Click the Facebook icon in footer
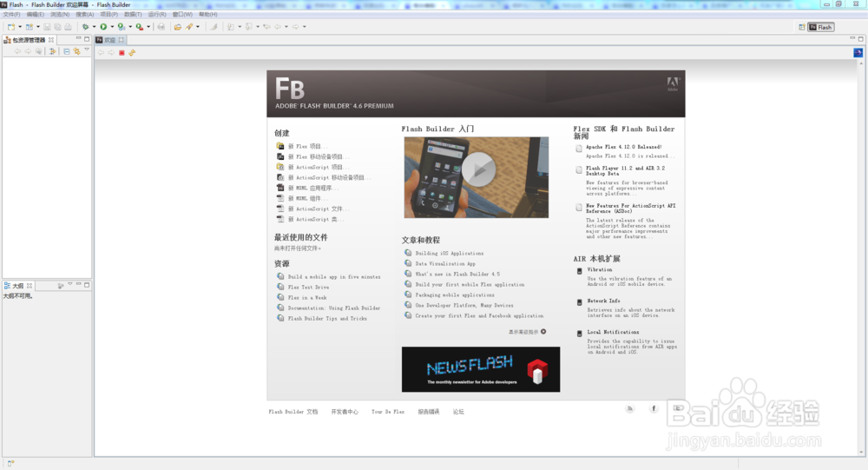Viewport: 868px width, 470px height. (x=654, y=408)
